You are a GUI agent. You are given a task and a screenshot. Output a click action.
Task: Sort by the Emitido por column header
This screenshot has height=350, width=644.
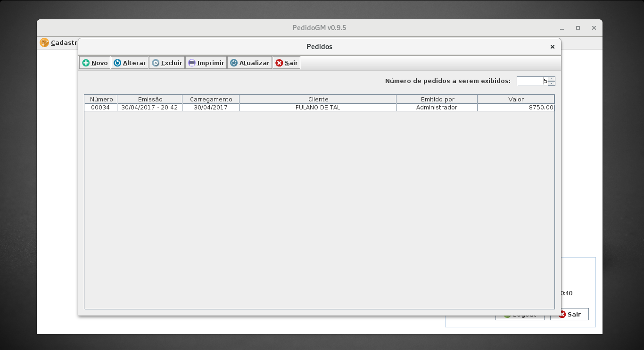[437, 100]
